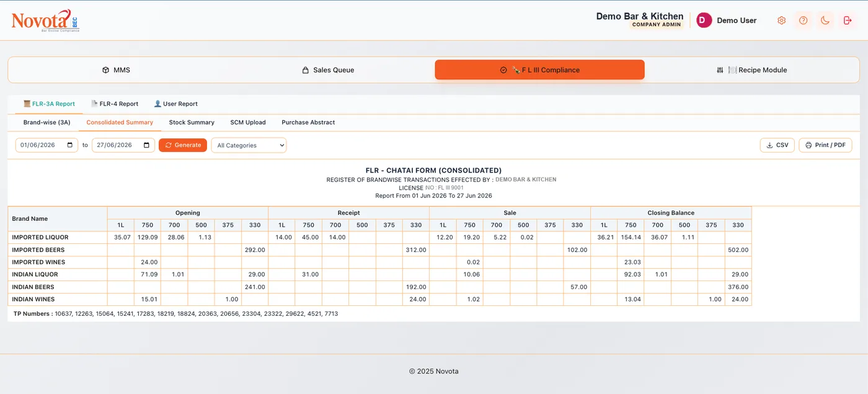
Task: Open SCM Upload sub-tab
Action: tap(248, 122)
